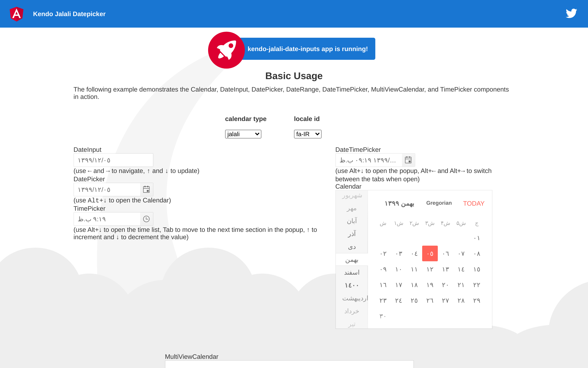Select day ۱۲ in the calendar

point(430,269)
